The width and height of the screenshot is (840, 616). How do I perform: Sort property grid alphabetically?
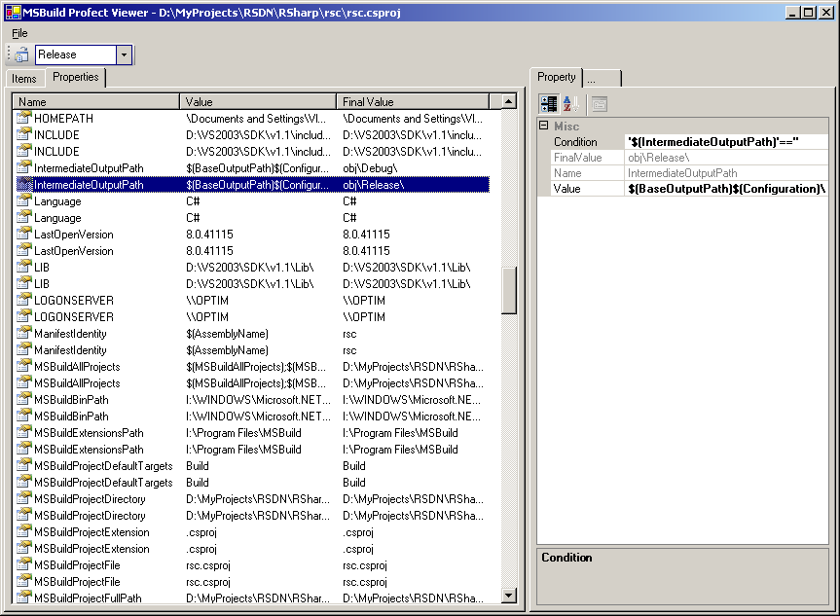point(571,104)
